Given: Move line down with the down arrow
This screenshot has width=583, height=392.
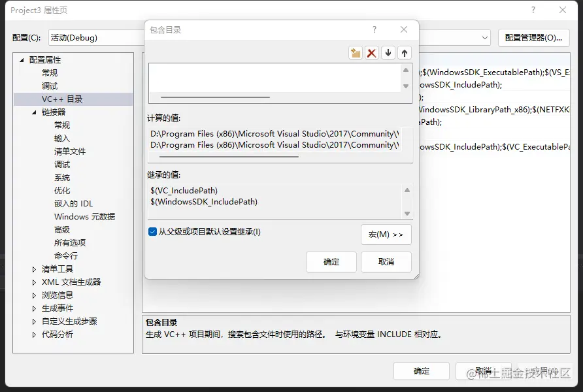Looking at the screenshot, I should tap(388, 53).
